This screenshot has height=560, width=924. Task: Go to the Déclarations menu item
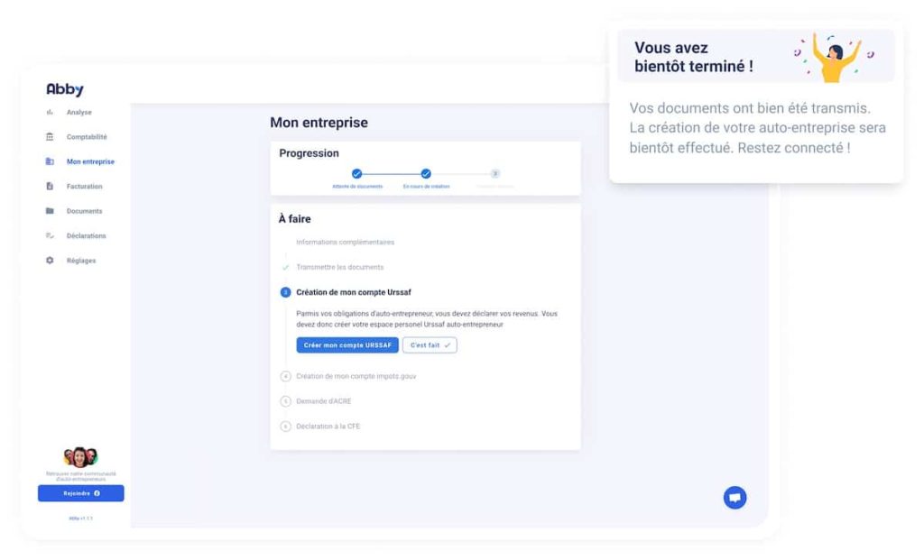click(x=86, y=236)
